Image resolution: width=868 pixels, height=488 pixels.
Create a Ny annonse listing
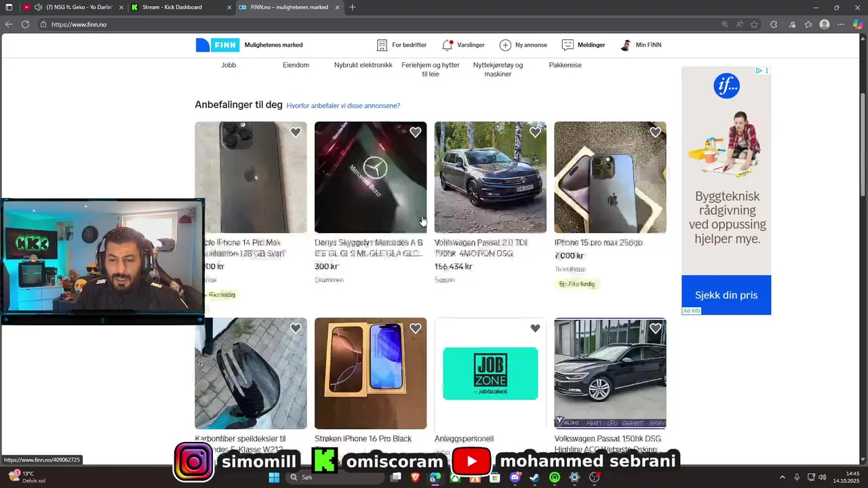click(x=523, y=45)
